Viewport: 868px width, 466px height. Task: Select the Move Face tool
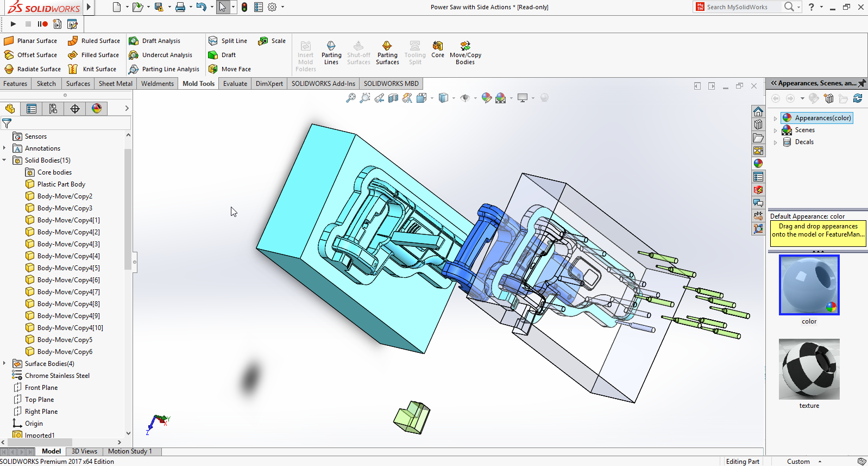pos(229,69)
